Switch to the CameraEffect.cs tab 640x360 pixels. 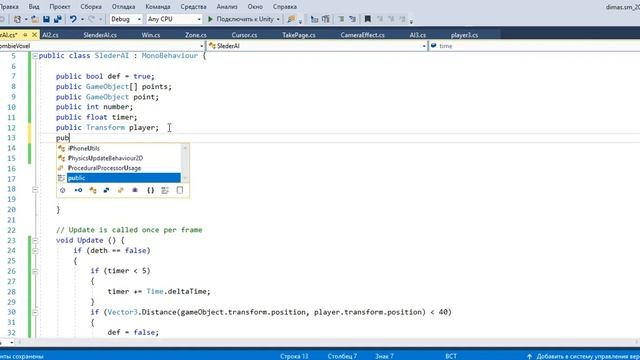click(x=362, y=35)
